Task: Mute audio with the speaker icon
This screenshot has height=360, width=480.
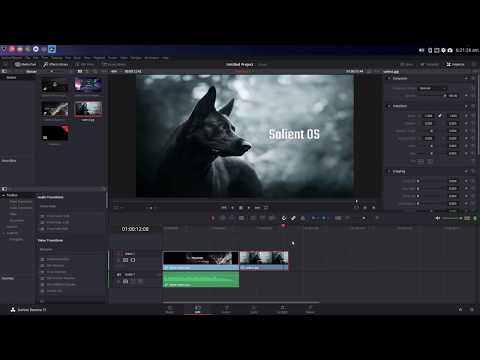Action: pos(438,218)
